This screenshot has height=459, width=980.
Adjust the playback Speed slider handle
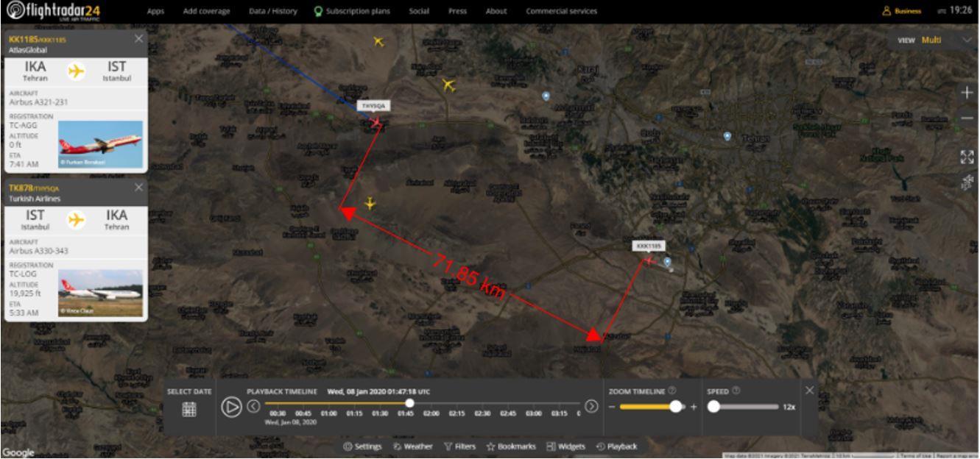(x=713, y=406)
